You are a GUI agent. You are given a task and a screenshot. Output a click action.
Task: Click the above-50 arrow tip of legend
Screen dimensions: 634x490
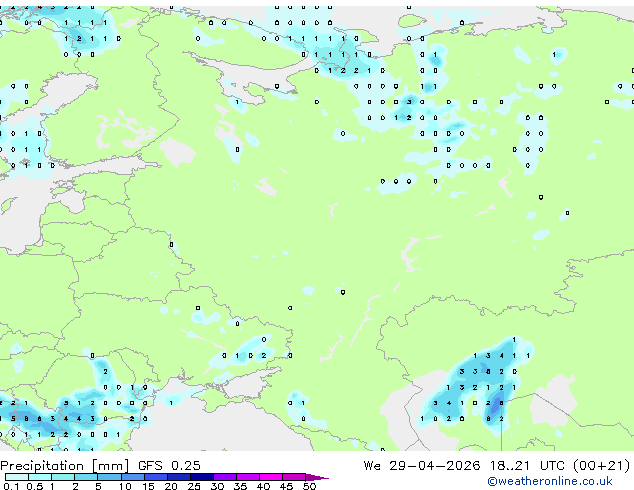[x=317, y=478]
